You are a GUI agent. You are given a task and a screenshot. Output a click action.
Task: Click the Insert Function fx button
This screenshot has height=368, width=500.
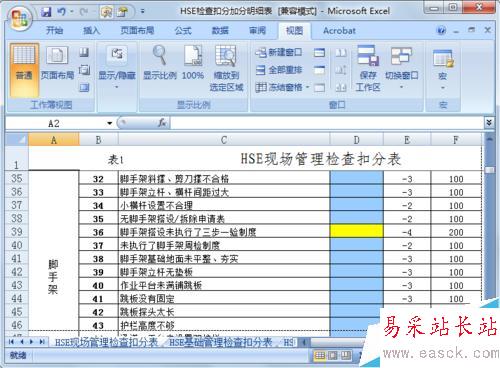(x=162, y=123)
